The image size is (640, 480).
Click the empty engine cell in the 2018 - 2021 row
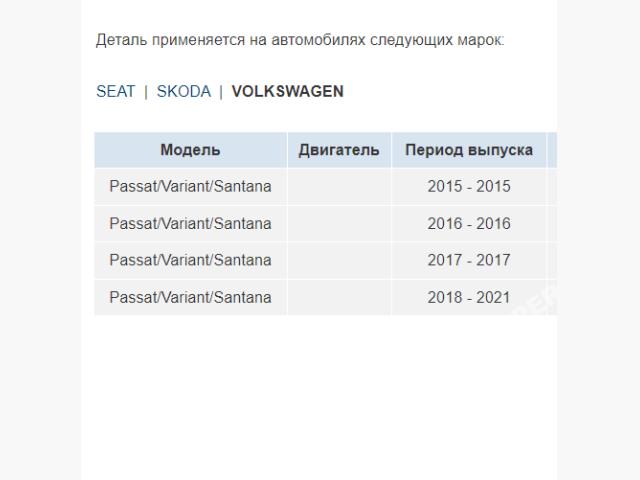click(x=339, y=297)
